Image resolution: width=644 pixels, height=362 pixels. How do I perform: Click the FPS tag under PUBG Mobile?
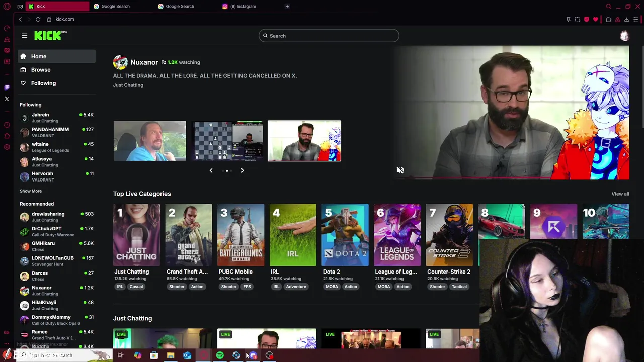[247, 287]
